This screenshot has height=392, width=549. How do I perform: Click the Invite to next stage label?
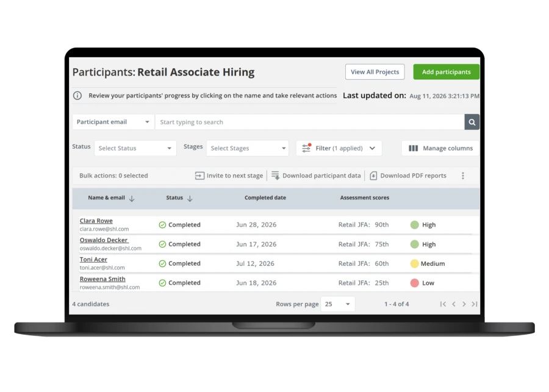click(x=235, y=176)
